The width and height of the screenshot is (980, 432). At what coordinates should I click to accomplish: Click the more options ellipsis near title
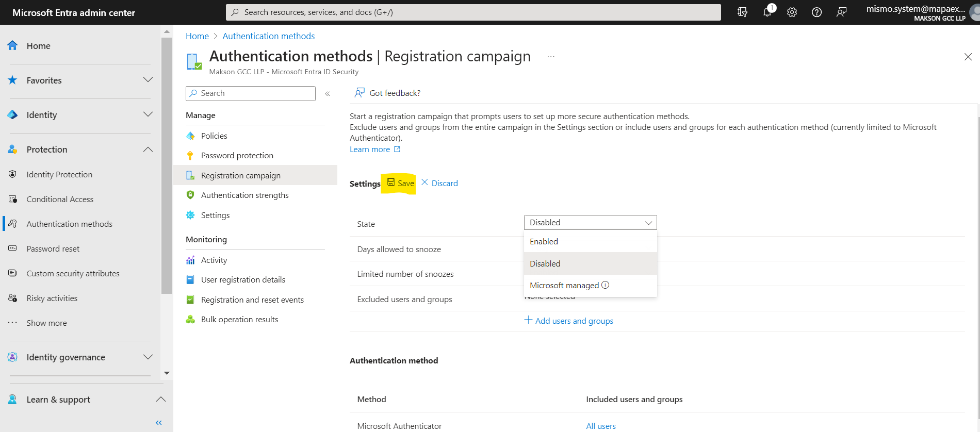pos(551,57)
